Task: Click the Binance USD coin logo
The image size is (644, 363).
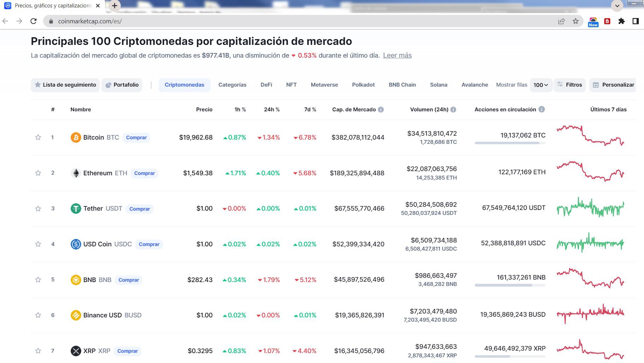Action: (x=76, y=315)
